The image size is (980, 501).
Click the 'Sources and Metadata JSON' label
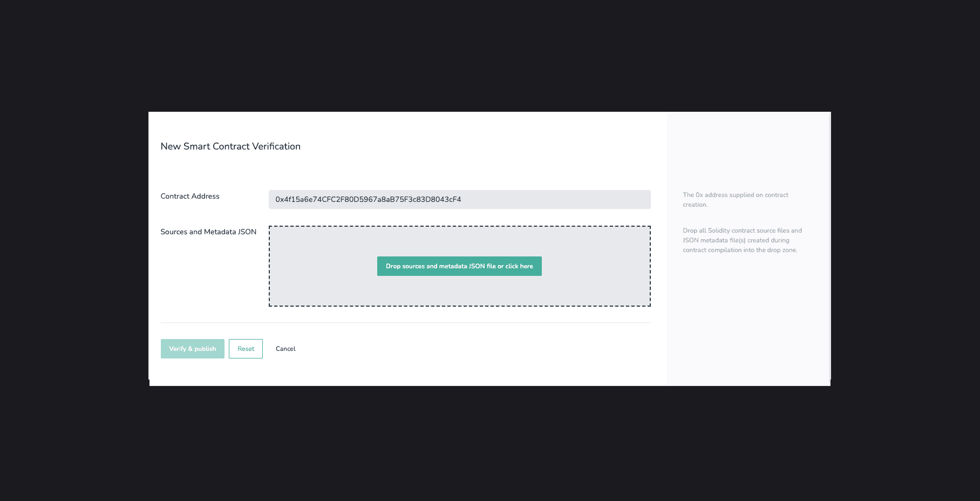[208, 232]
